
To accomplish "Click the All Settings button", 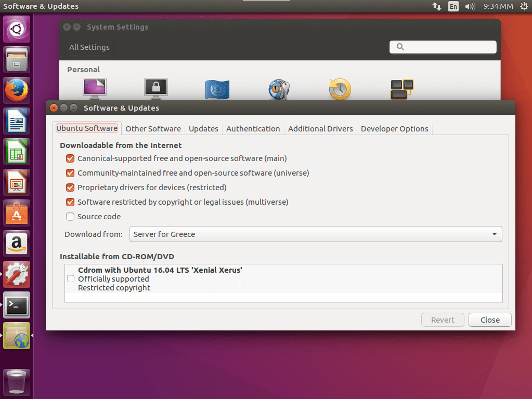I will coord(89,47).
